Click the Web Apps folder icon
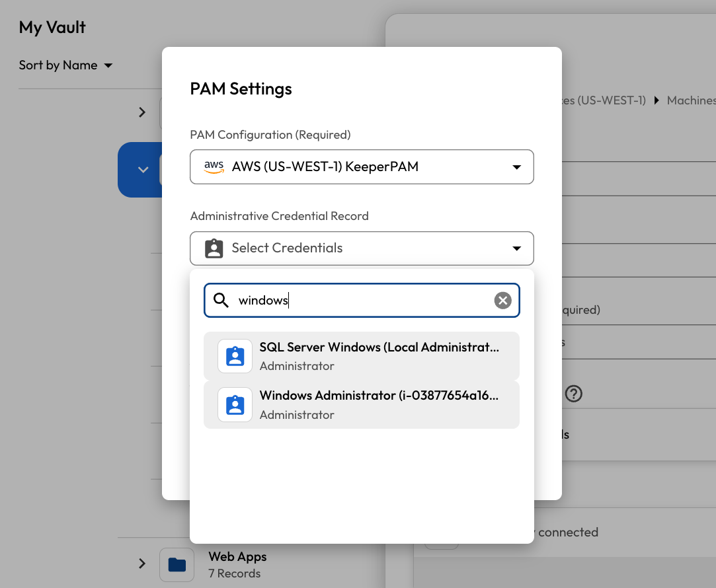 coord(177,564)
